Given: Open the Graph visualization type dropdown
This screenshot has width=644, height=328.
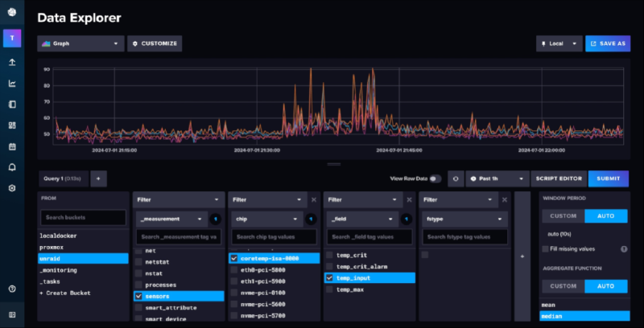Looking at the screenshot, I should 80,43.
